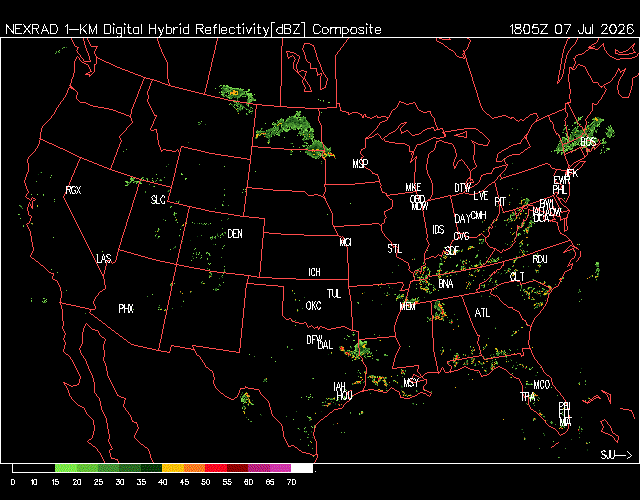Click the white 70 dBZ legend swatch
Image resolution: width=640 pixels, height=500 pixels.
(x=302, y=468)
